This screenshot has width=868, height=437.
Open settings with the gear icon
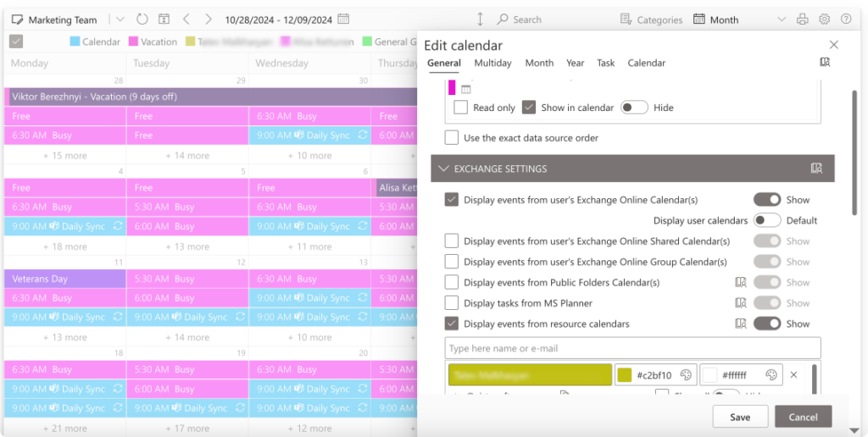(825, 19)
